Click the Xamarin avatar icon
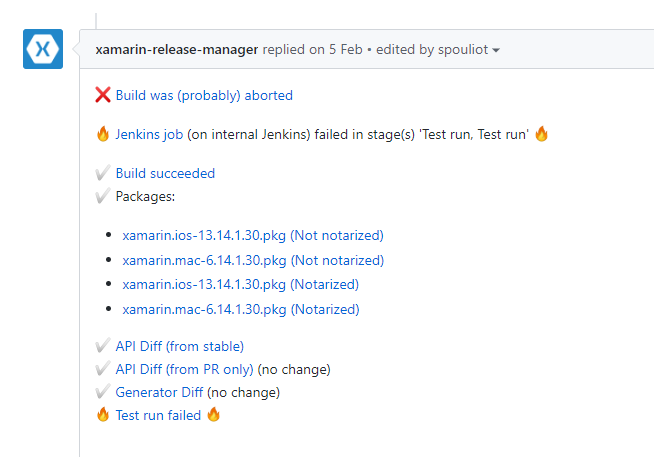Screen dimensions: 654x457 click(x=43, y=49)
